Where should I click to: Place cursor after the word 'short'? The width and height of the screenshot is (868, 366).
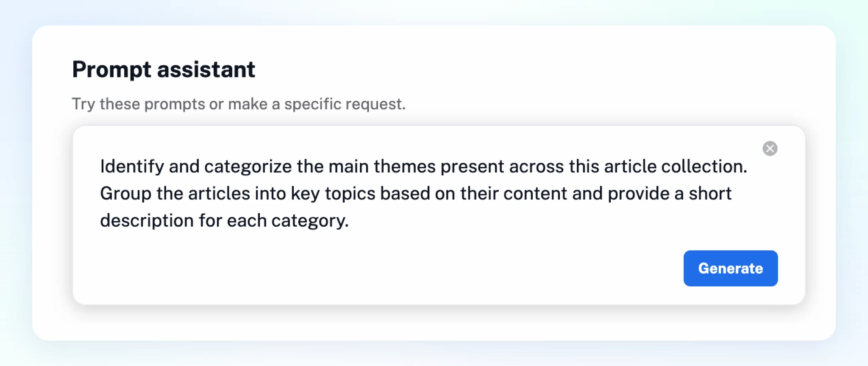tap(732, 194)
